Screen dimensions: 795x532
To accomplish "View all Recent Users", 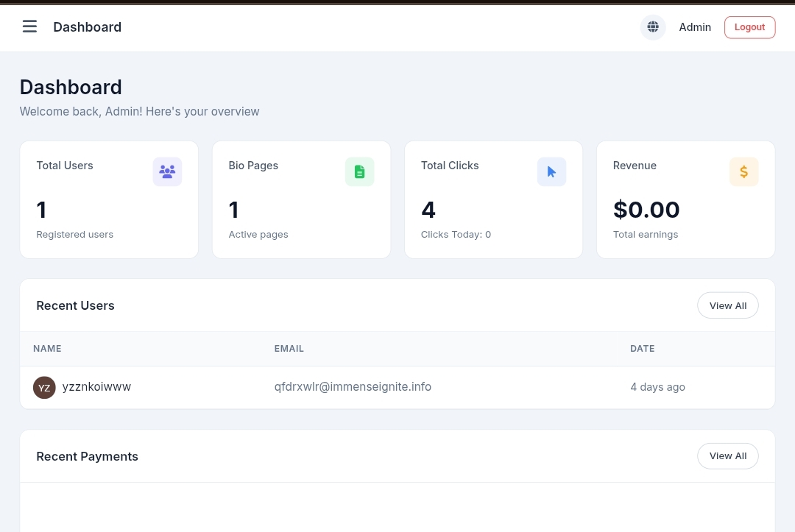I will (x=727, y=305).
